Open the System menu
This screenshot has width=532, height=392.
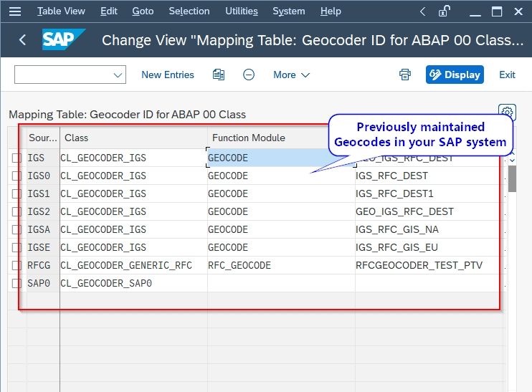[289, 11]
